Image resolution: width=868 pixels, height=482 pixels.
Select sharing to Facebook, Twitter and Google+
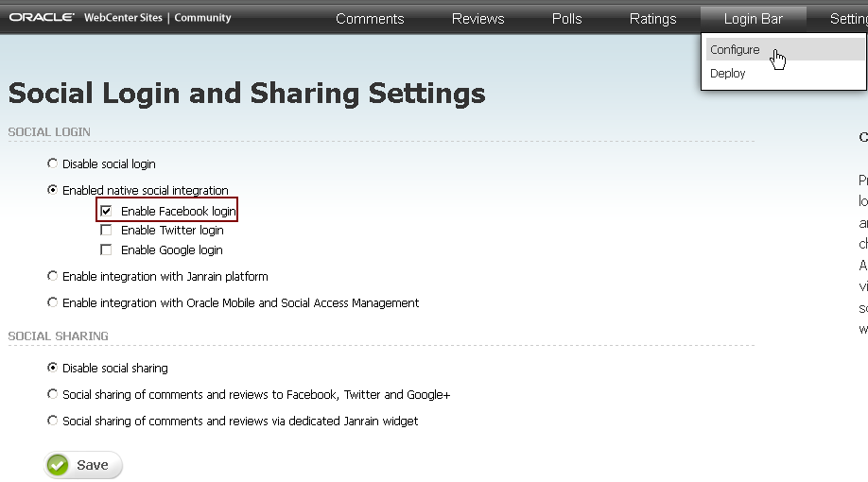pyautogui.click(x=52, y=394)
